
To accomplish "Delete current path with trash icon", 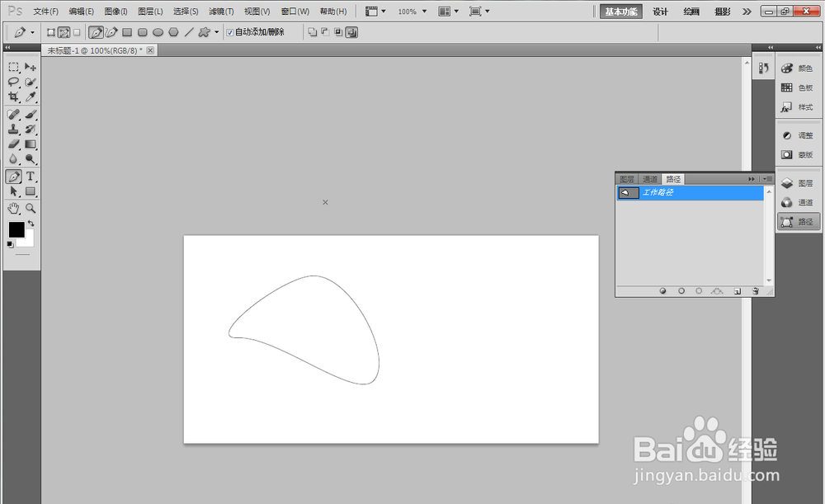I will pyautogui.click(x=756, y=291).
